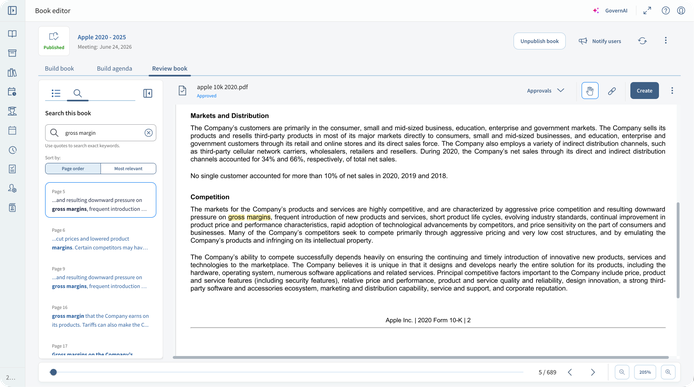
Task: Open the help question mark icon
Action: tap(666, 11)
